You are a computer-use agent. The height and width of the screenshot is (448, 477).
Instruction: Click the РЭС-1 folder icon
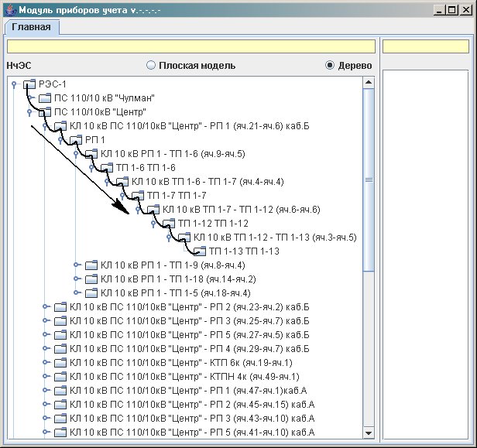coord(29,84)
